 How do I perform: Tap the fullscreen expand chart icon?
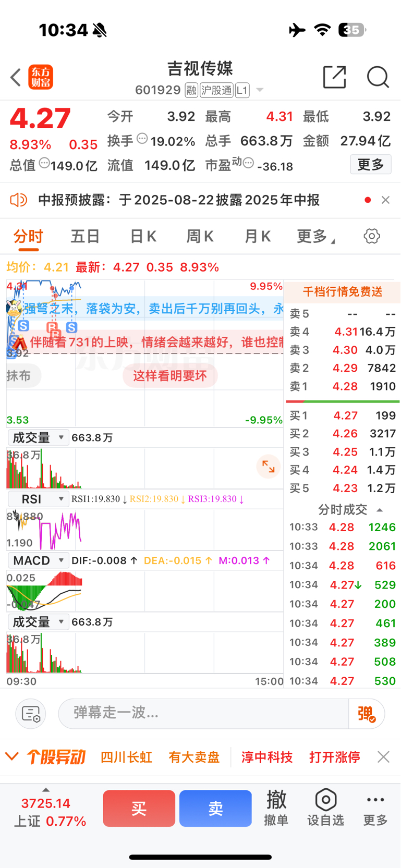[x=268, y=467]
